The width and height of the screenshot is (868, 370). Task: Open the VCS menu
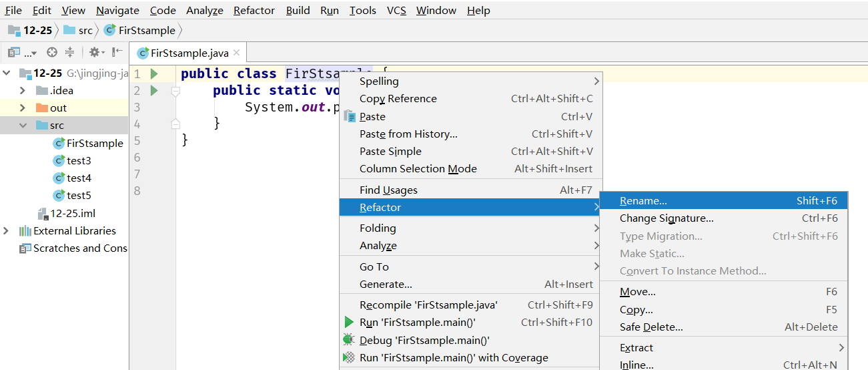396,11
